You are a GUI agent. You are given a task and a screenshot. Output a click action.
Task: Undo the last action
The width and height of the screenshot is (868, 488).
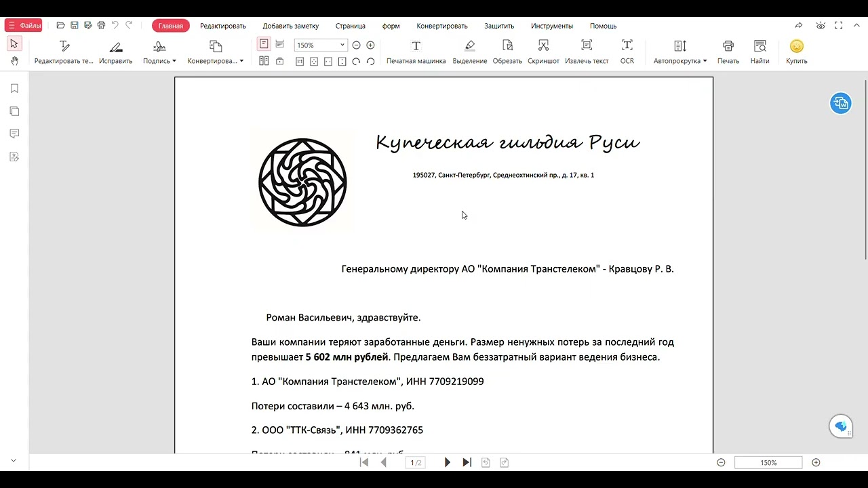115,26
